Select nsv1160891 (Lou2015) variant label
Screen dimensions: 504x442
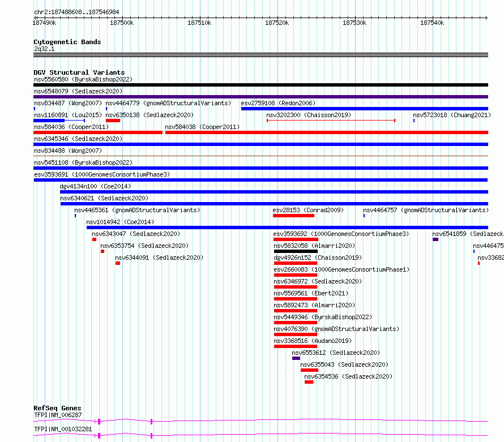pyautogui.click(x=68, y=115)
